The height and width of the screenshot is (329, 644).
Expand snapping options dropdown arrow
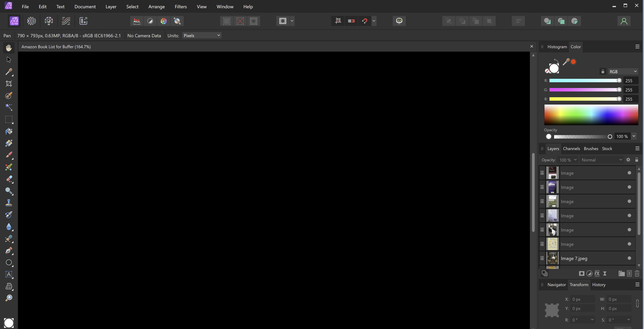click(374, 21)
